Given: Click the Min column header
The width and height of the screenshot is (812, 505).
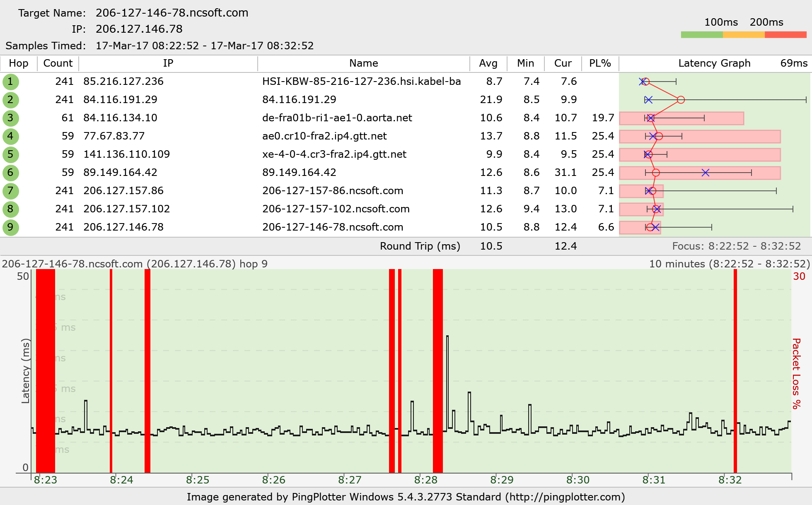Looking at the screenshot, I should tap(525, 63).
